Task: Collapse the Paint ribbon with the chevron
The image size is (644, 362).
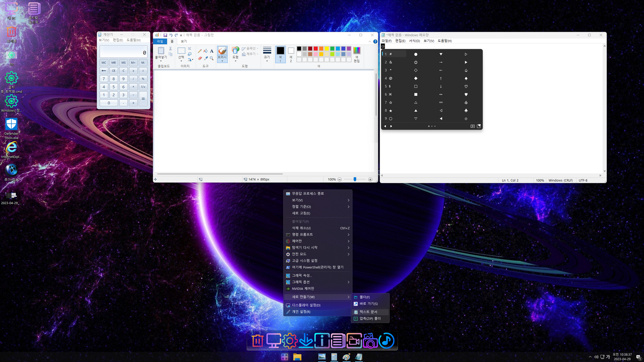Action: tap(370, 41)
